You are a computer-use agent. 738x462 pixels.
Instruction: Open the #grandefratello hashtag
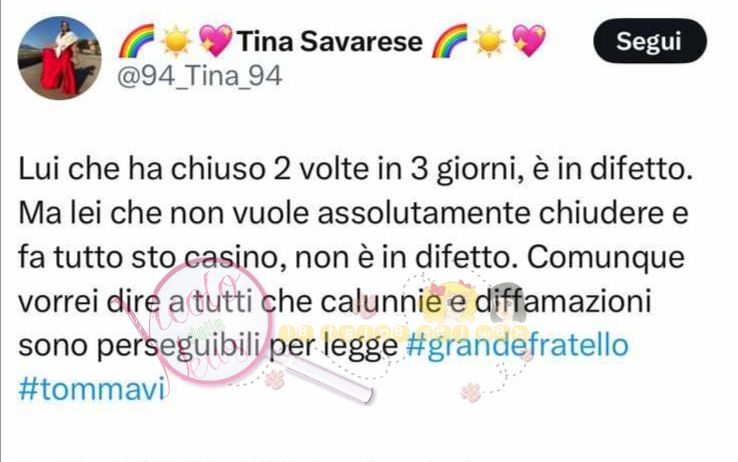[x=517, y=345]
